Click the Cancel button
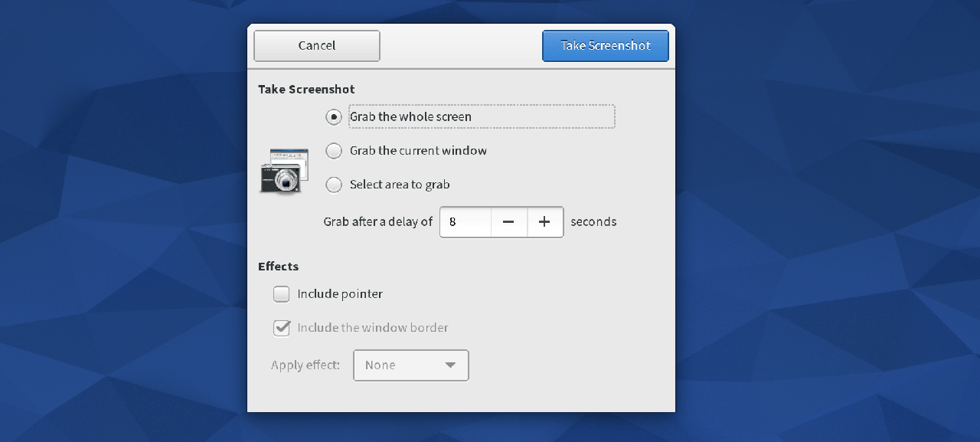The width and height of the screenshot is (980, 442). click(317, 46)
